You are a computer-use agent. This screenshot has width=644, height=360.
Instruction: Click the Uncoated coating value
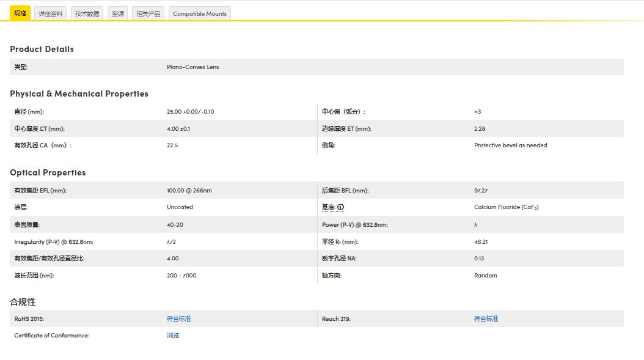(x=180, y=207)
